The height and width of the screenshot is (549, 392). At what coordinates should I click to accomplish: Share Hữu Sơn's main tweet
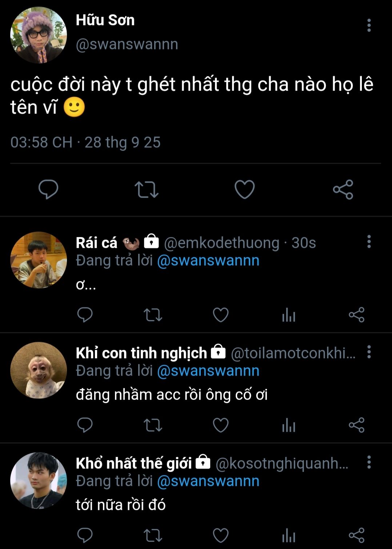343,189
